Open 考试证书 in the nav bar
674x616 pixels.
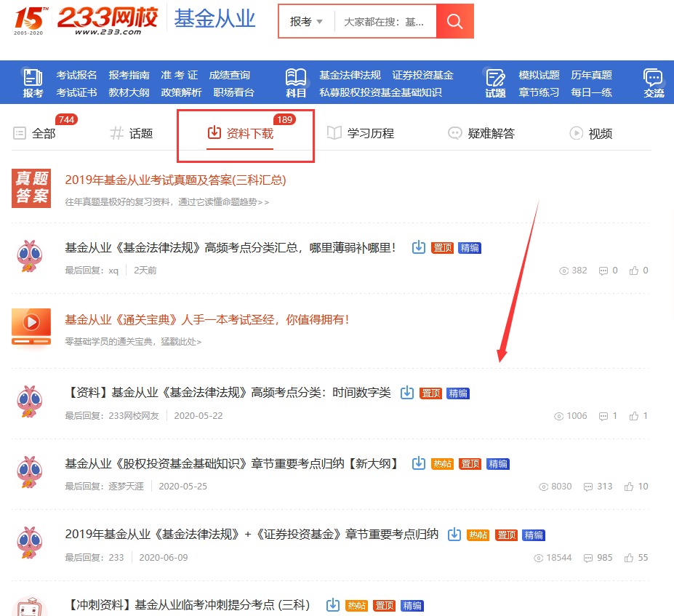tap(76, 92)
